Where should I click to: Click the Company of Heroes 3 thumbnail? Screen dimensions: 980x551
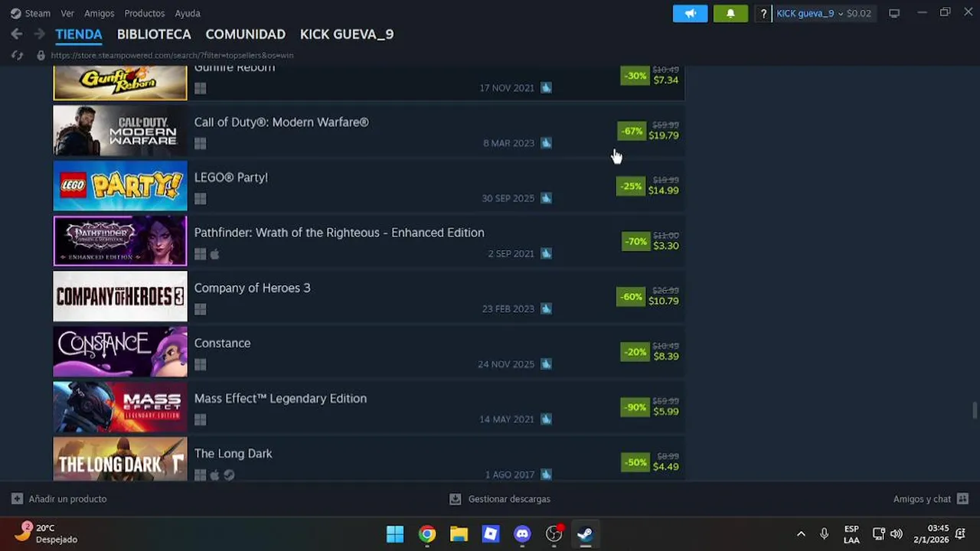coord(120,296)
